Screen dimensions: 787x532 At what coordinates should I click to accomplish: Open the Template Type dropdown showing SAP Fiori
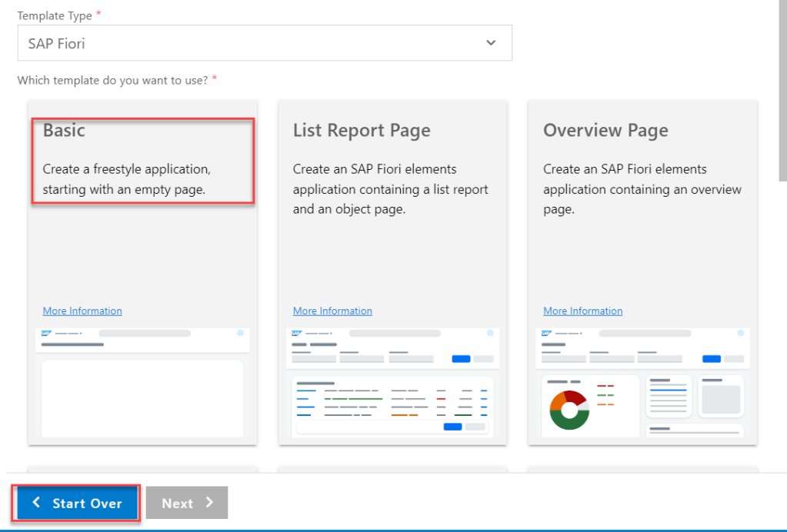tap(264, 43)
